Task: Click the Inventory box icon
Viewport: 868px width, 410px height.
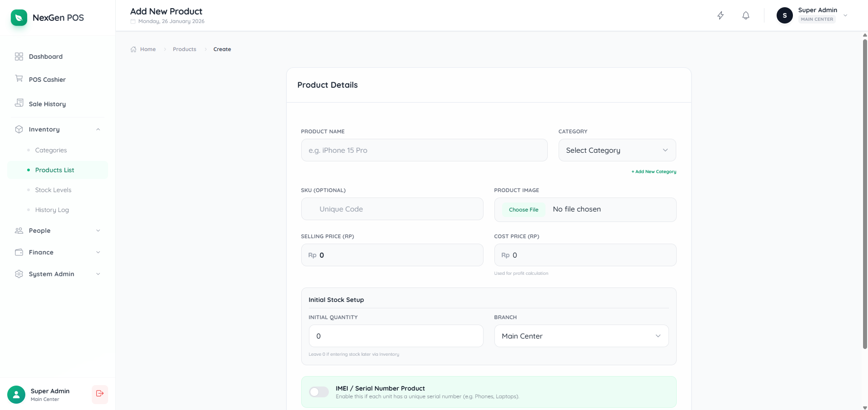Action: click(x=19, y=129)
